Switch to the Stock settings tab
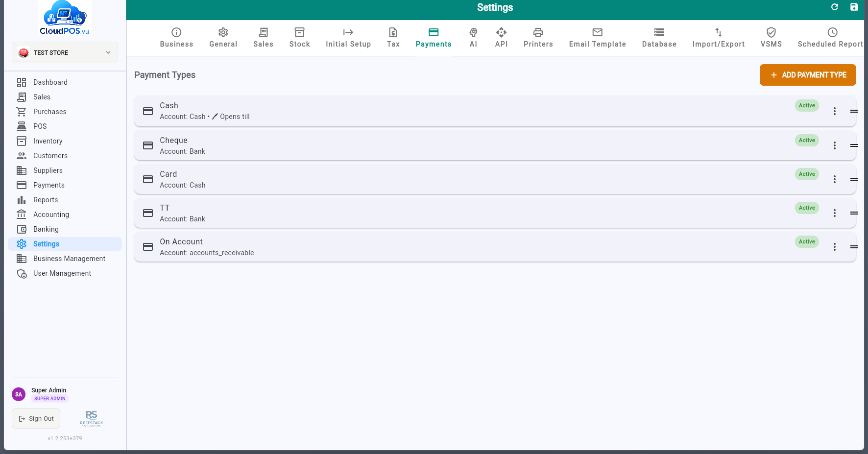 [300, 38]
